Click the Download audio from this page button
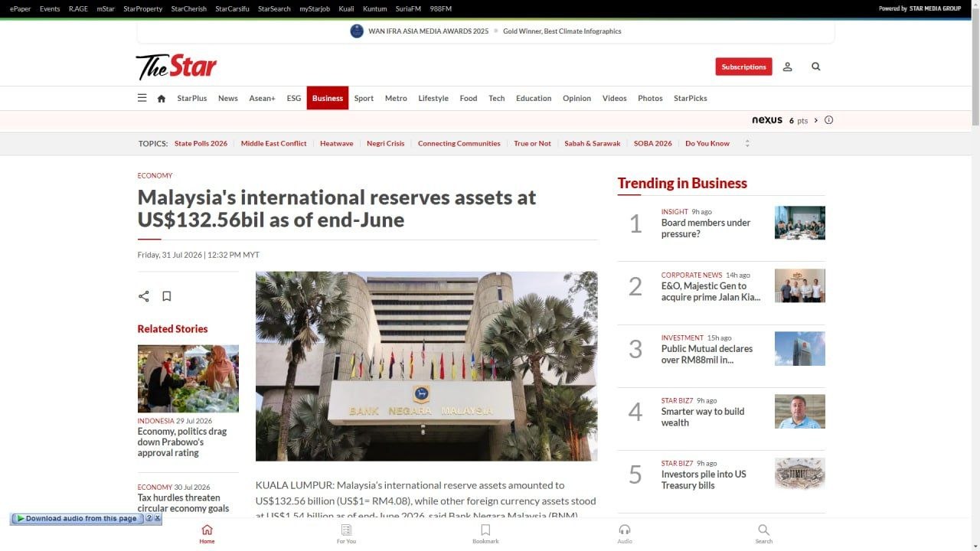The height and width of the screenshot is (551, 980). pos(77,518)
